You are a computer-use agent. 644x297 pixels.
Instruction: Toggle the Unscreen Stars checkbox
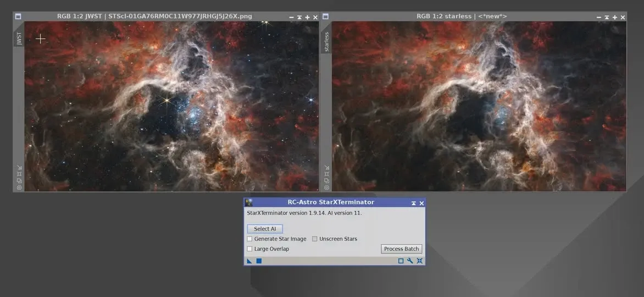315,239
